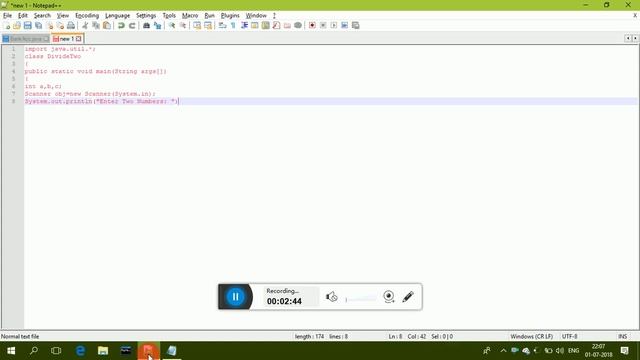Toggle the file Monitoring eye icon
The width and height of the screenshot is (640, 360).
(x=298, y=25)
